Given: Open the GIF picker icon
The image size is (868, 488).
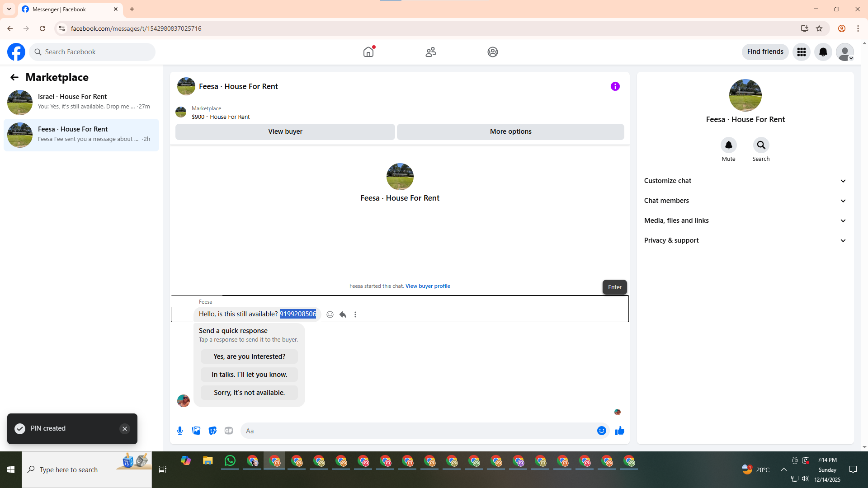Looking at the screenshot, I should pos(229,431).
